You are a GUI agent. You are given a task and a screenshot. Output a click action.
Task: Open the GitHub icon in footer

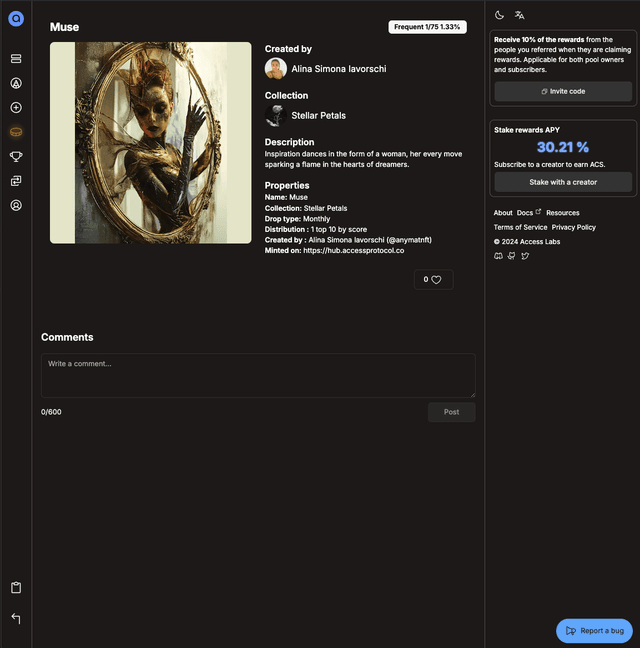512,256
